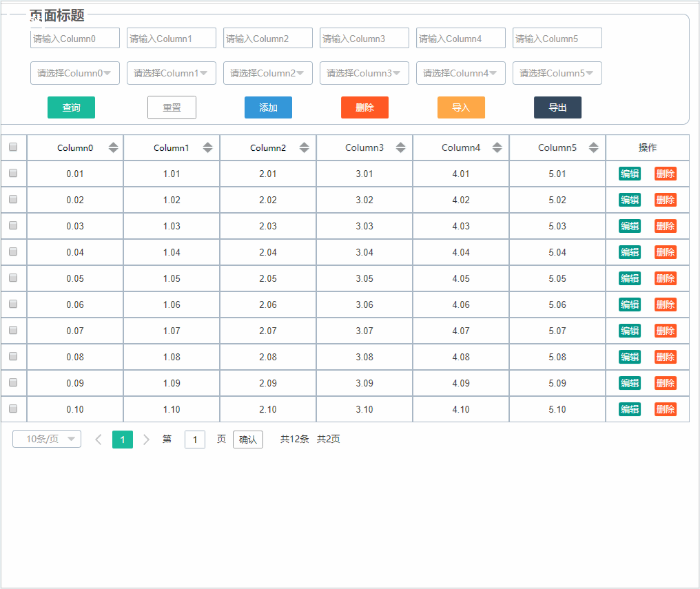The width and height of the screenshot is (700, 589).
Task: Select page 1 in pagination
Action: (123, 440)
